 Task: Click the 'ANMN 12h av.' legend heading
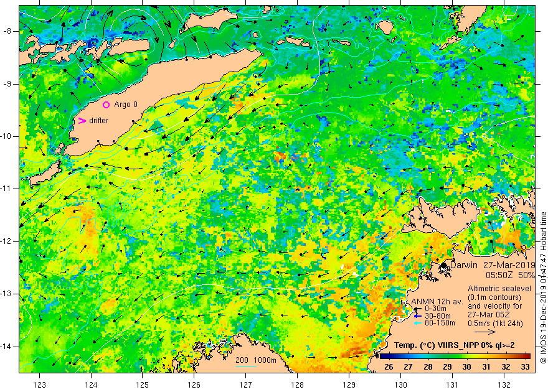click(x=437, y=302)
